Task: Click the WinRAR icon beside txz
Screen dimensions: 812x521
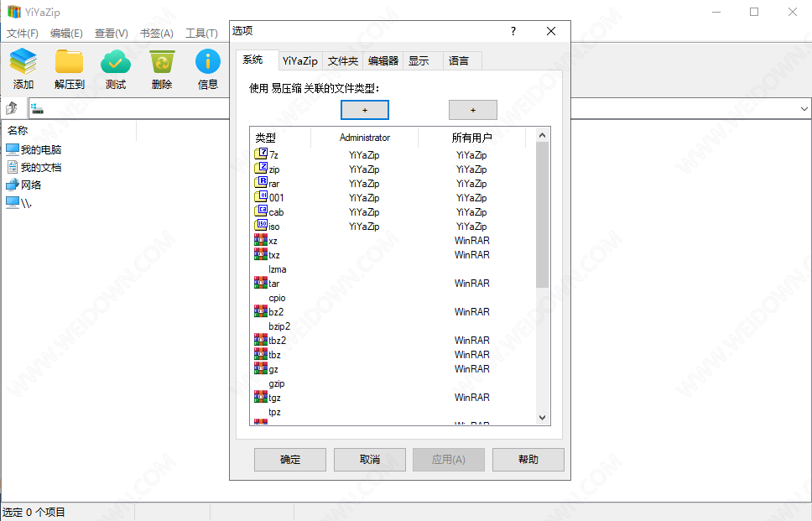Action: (261, 253)
